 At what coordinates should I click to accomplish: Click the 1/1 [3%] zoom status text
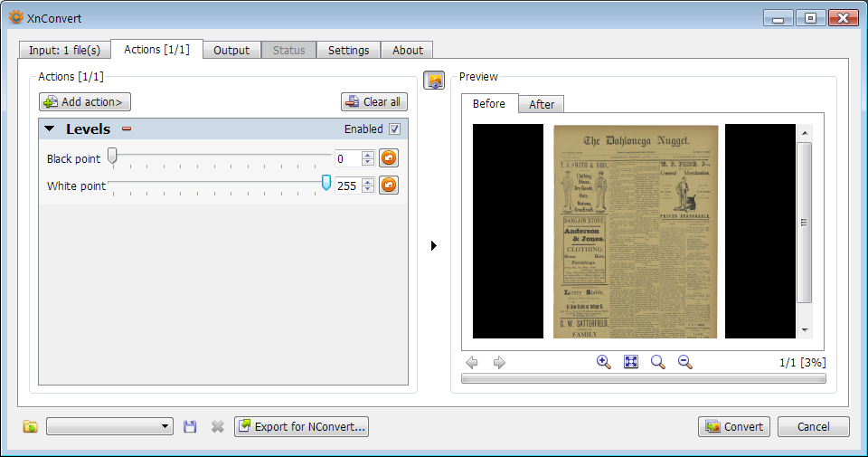[802, 362]
